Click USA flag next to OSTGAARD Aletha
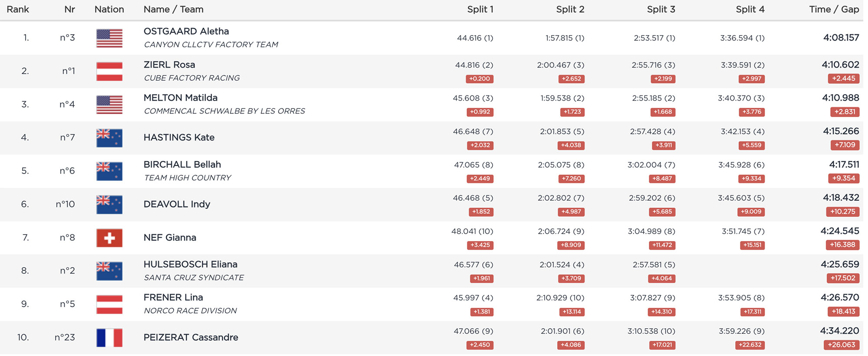 tap(109, 38)
